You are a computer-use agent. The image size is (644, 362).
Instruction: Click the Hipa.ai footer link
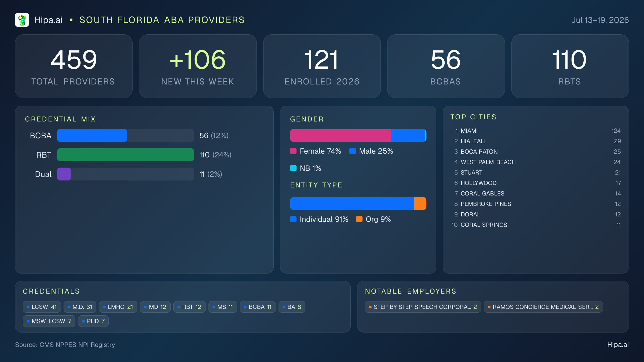pyautogui.click(x=618, y=345)
